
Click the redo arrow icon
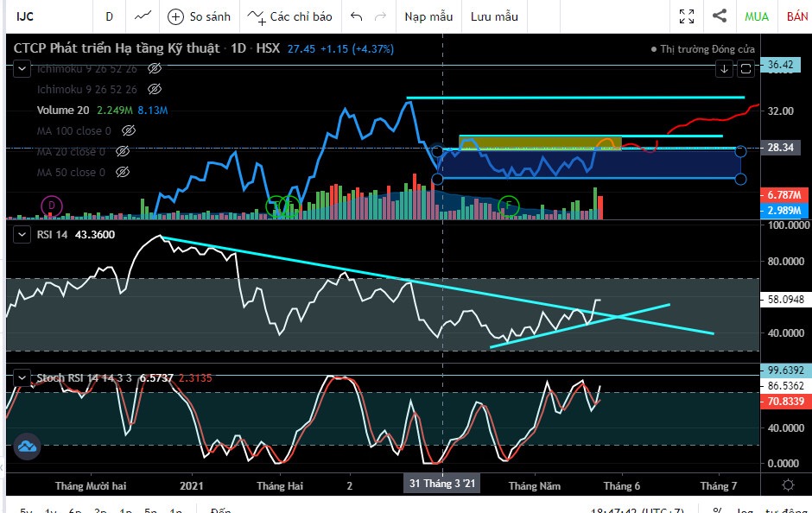point(381,16)
